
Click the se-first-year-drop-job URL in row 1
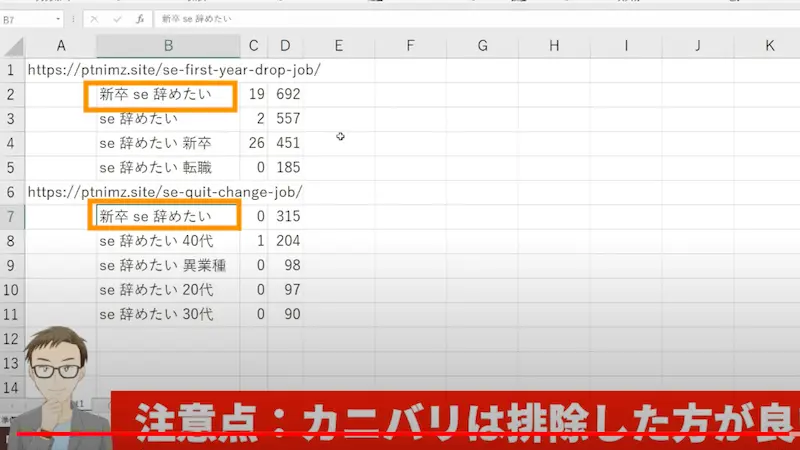point(173,70)
